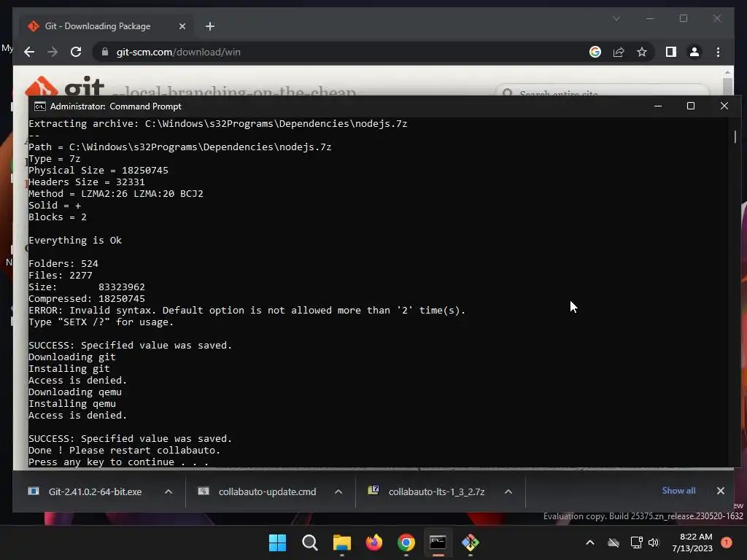747x560 pixels.
Task: Open a new Chrome tab
Action: coord(210,26)
